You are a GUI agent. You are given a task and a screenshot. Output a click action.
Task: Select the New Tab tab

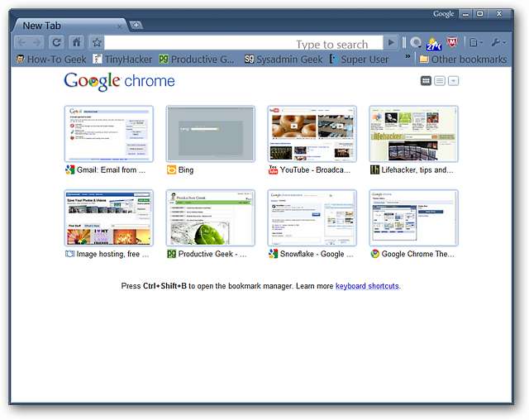point(69,26)
